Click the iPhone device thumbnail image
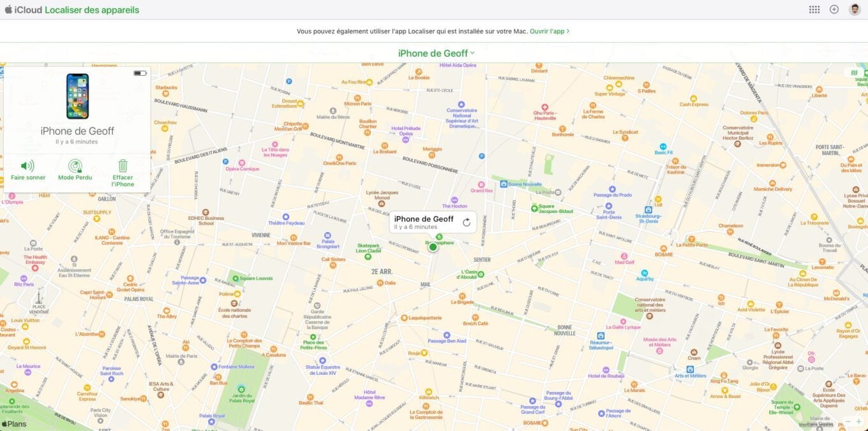868x431 pixels. tap(77, 96)
